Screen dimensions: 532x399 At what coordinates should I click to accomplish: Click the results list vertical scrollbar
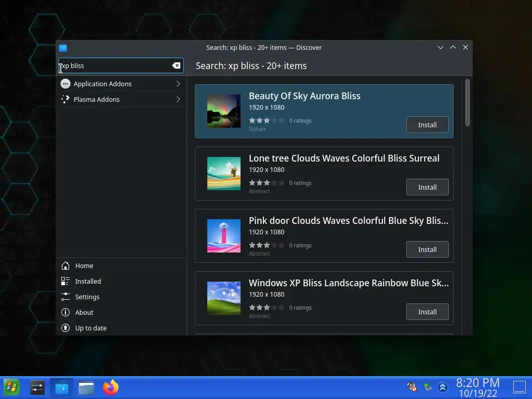click(467, 103)
